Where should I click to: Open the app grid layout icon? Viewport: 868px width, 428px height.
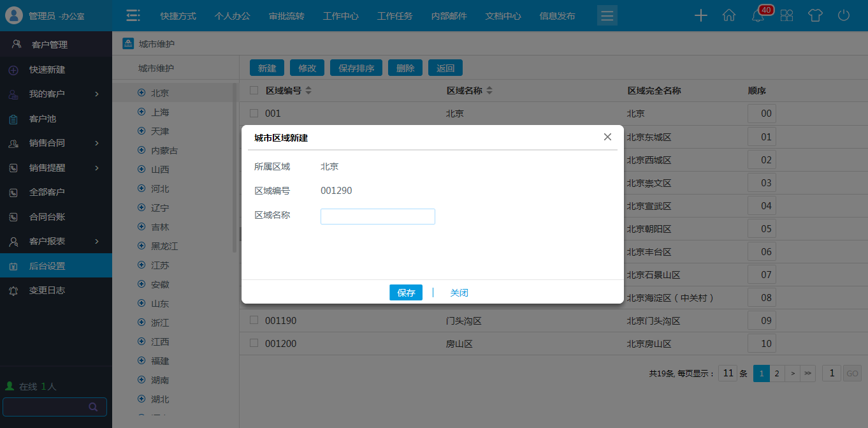[x=787, y=16]
